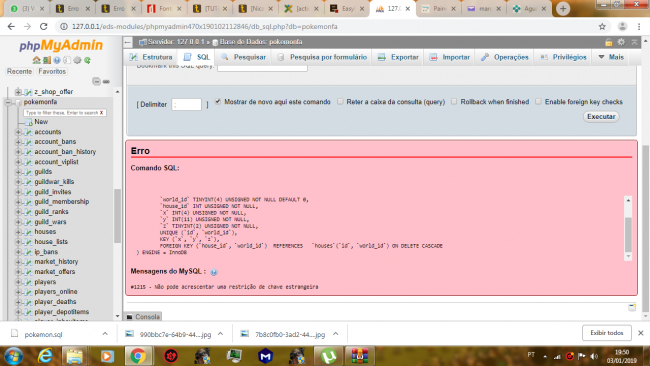Expand the accounts table node
Viewport: 650px width, 366px height.
click(18, 132)
